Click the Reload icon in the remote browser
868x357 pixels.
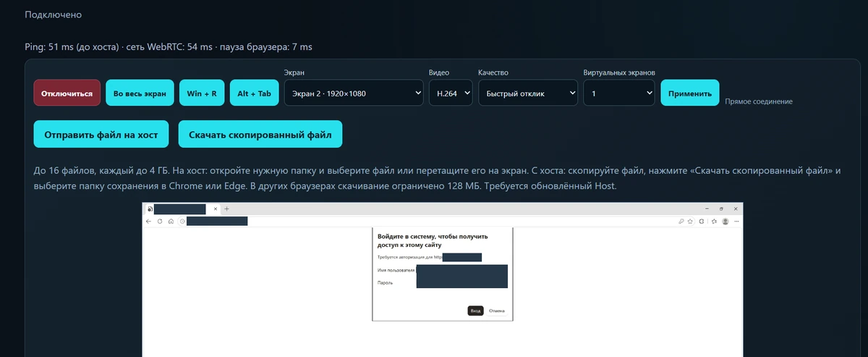pos(160,222)
